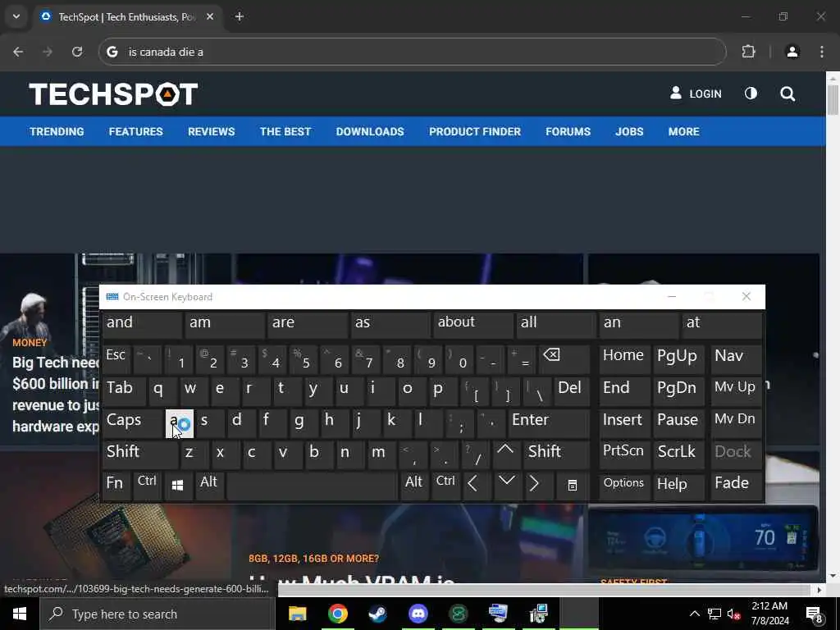The image size is (840, 630).
Task: Expand the MORE nav item
Action: pyautogui.click(x=683, y=132)
